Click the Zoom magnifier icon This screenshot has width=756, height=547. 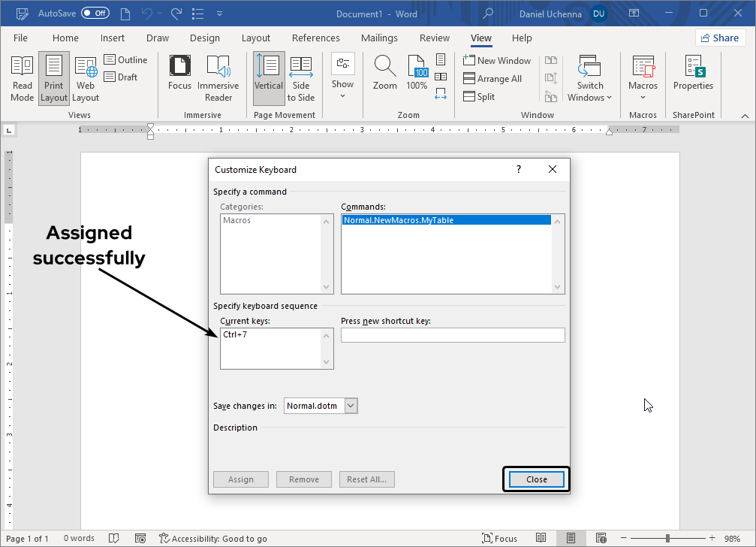click(385, 68)
